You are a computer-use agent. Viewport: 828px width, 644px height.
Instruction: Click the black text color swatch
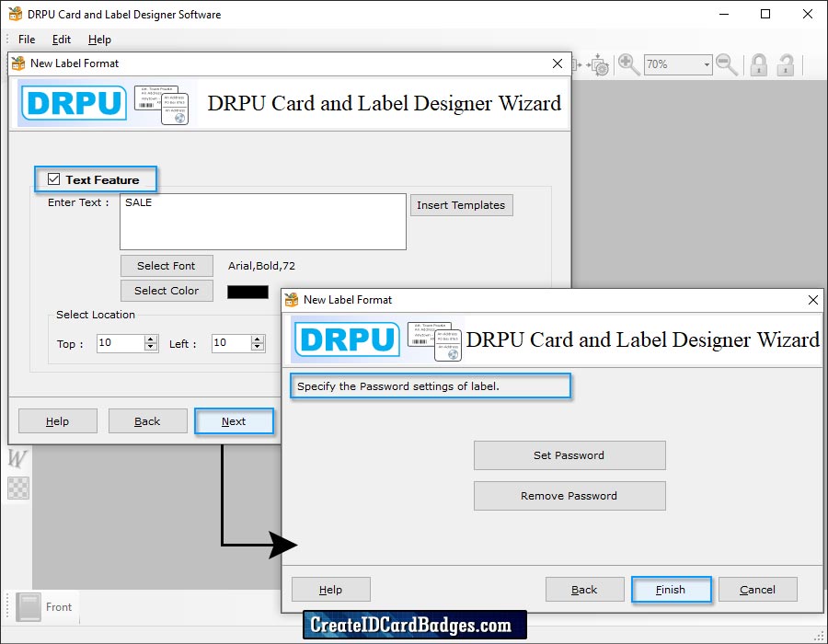click(x=247, y=292)
